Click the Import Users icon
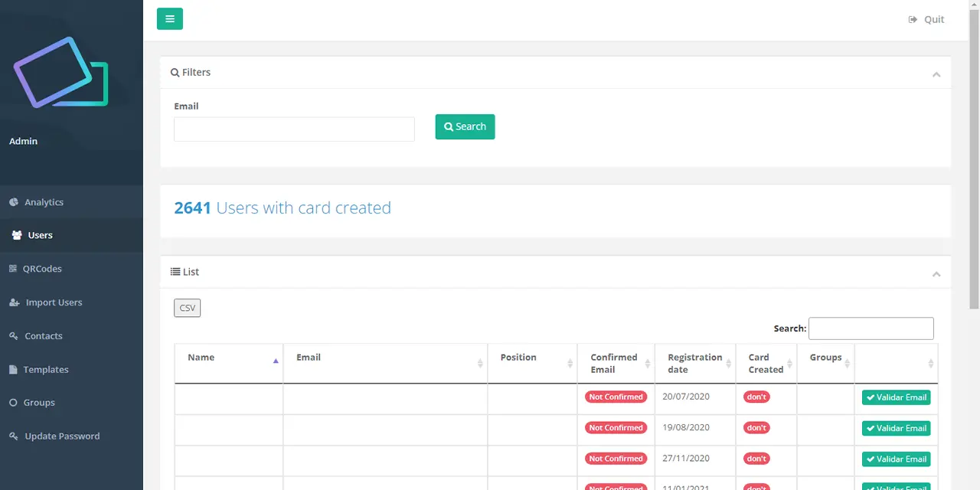The height and width of the screenshot is (490, 980). [14, 302]
